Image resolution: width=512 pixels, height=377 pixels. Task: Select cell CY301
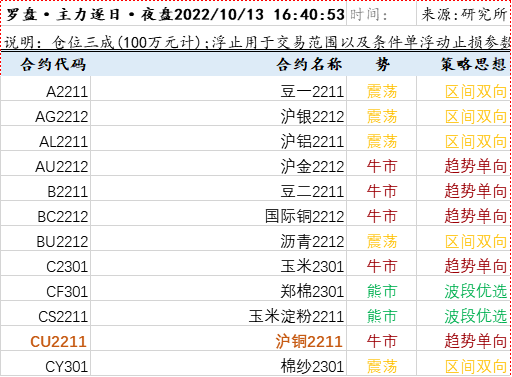[x=46, y=363]
